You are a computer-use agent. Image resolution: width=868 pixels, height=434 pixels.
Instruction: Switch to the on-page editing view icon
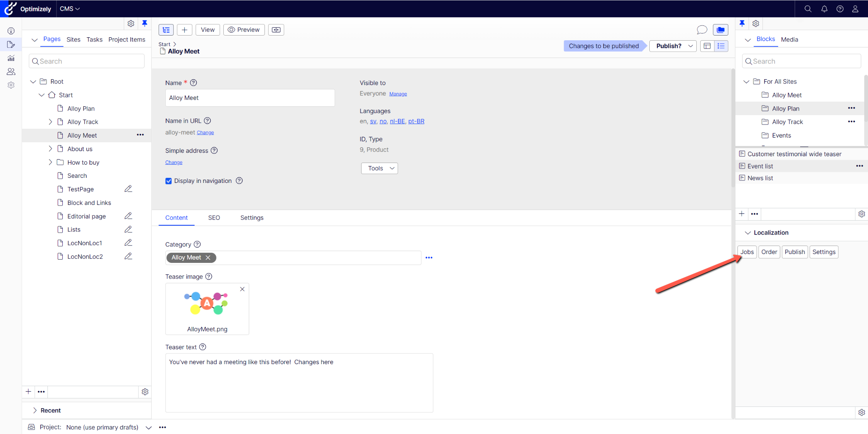pyautogui.click(x=707, y=46)
